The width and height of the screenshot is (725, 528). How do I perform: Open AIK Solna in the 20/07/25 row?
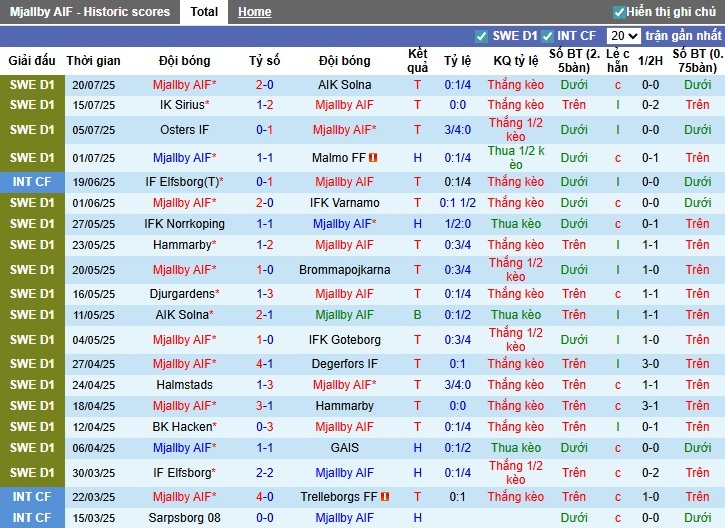coord(344,85)
